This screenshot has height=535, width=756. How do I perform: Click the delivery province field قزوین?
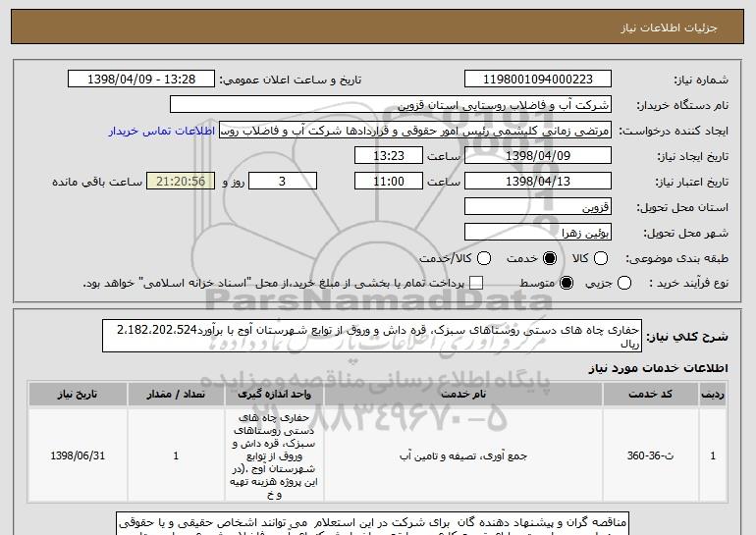pyautogui.click(x=538, y=207)
